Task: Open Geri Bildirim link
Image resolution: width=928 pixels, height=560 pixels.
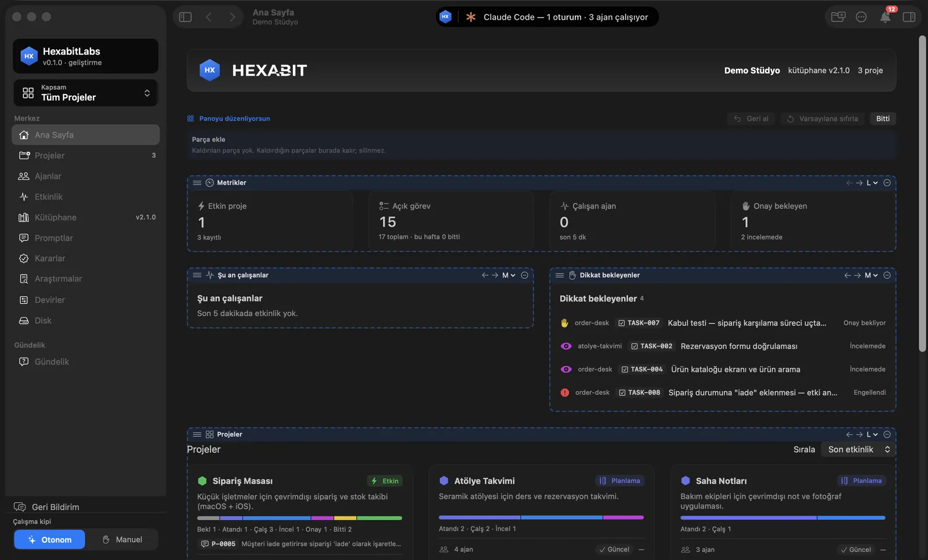Action: 47,507
